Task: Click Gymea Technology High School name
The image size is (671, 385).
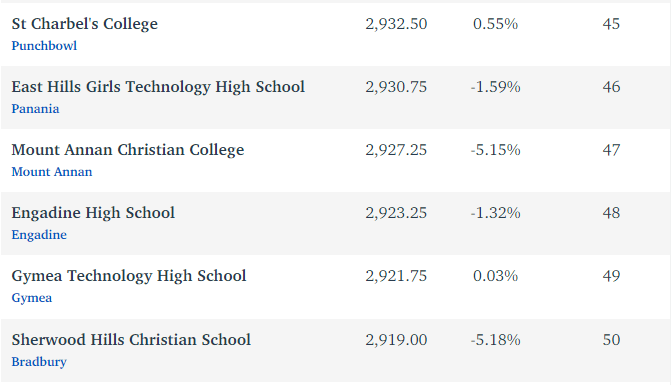Action: (129, 276)
